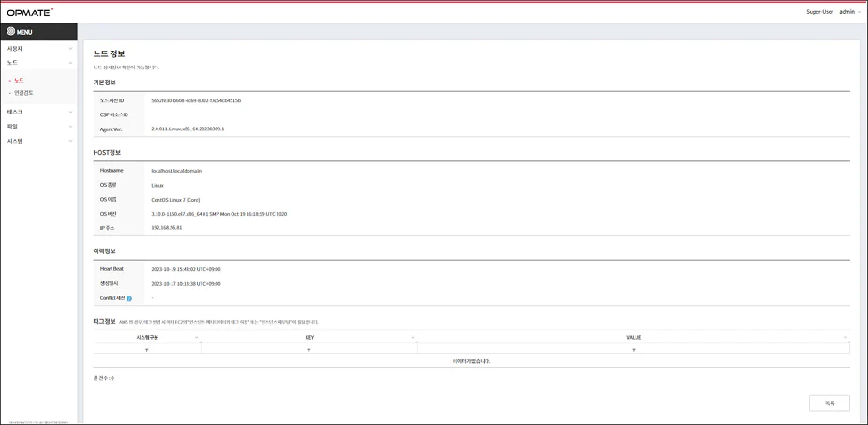The width and height of the screenshot is (868, 425).
Task: Expand the 사용자 menu chevron
Action: click(x=70, y=49)
